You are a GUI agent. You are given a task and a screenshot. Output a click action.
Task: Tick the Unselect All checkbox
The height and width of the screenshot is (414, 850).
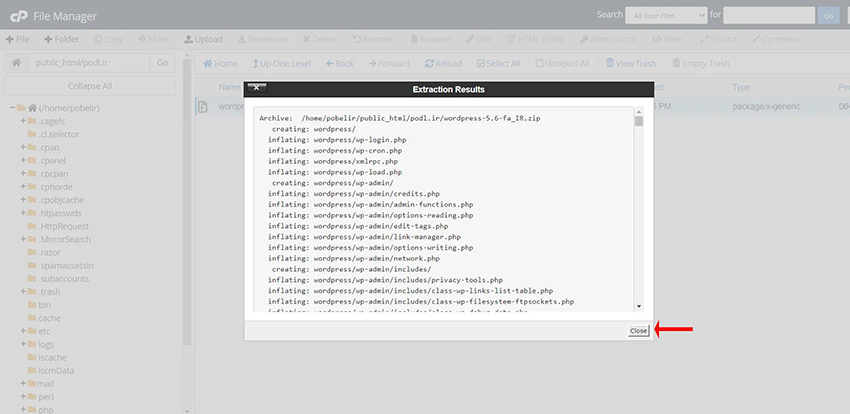562,63
